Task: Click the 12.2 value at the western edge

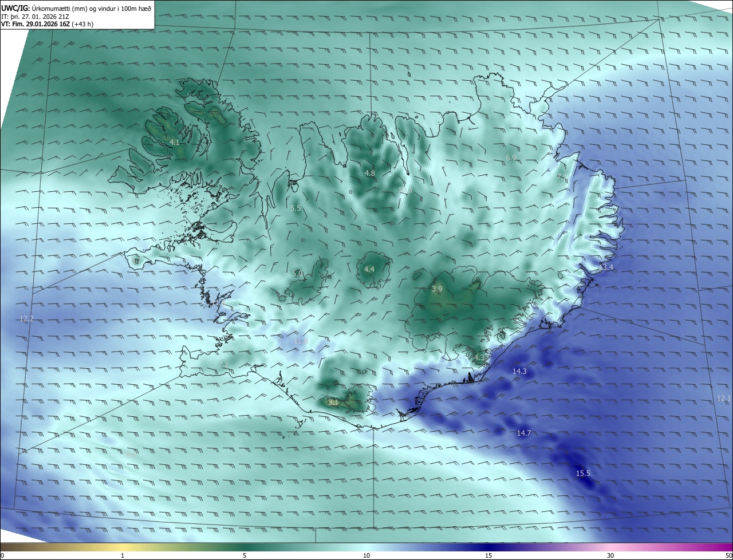Action: click(x=27, y=318)
